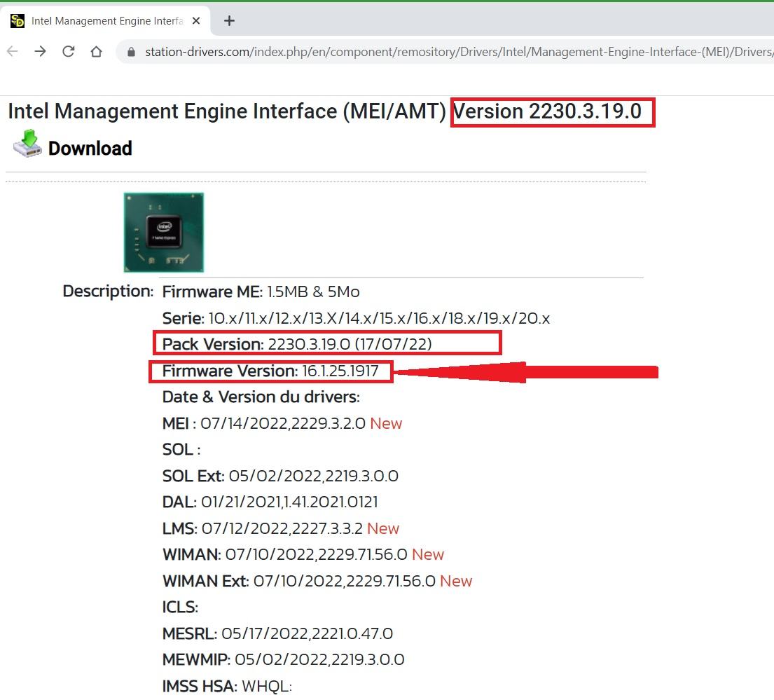
Task: Click the WIMAN: 07/10/2022 line
Action: (x=303, y=555)
